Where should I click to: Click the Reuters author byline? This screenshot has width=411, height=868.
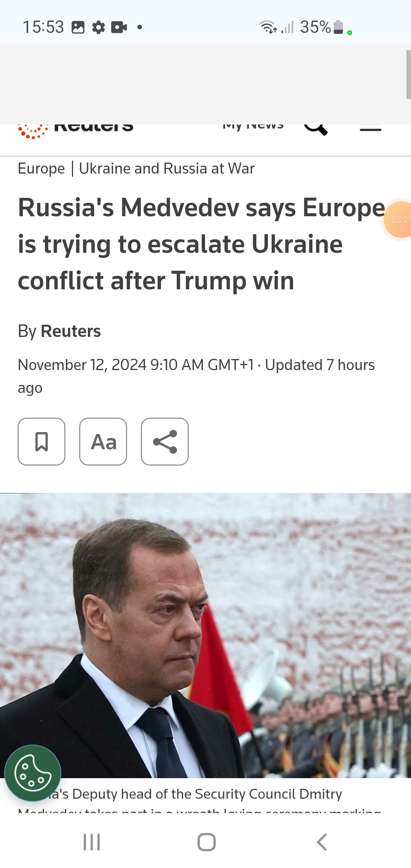point(71,331)
